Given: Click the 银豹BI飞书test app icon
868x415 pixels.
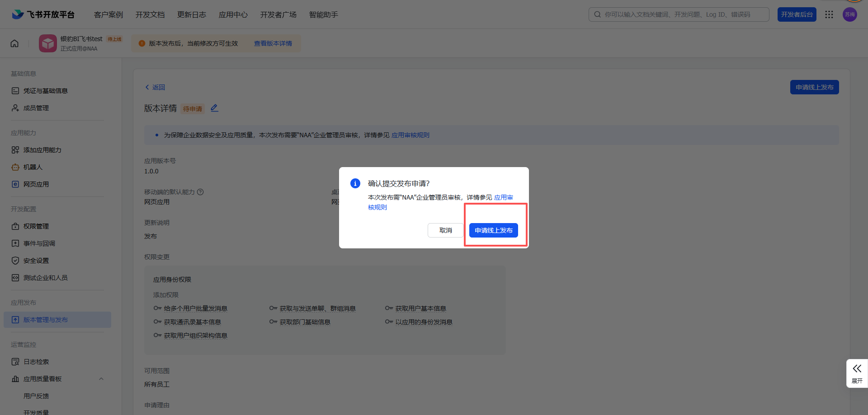Looking at the screenshot, I should [x=48, y=43].
